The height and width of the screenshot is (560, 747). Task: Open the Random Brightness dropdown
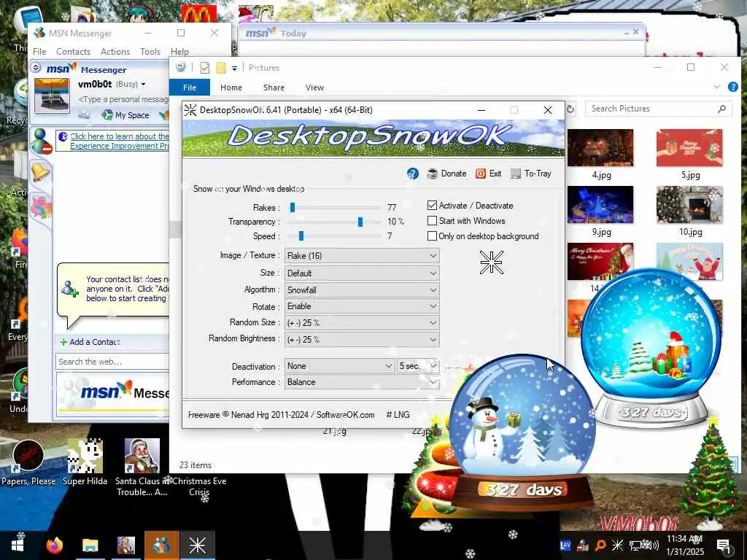click(362, 340)
